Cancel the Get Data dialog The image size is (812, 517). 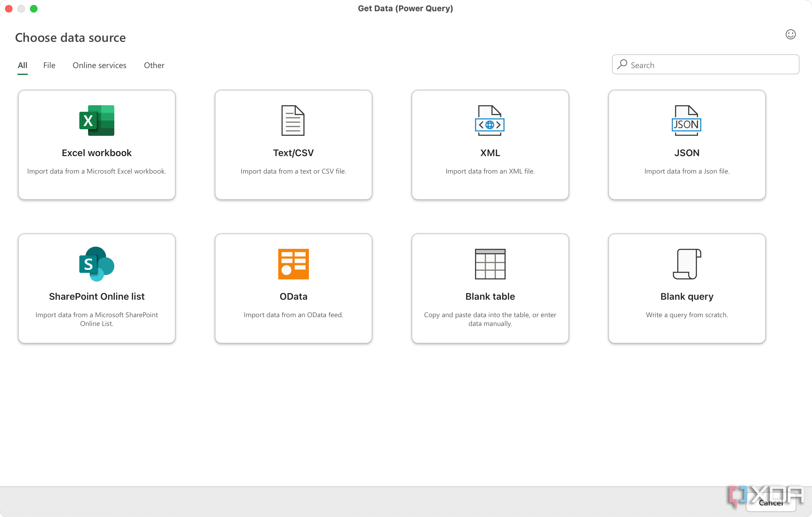coord(771,503)
